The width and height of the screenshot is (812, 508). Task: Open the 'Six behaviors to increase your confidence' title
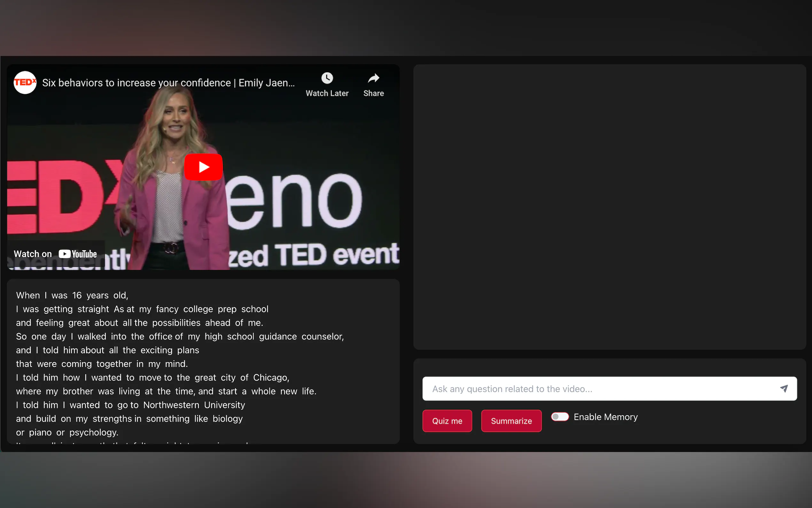168,83
